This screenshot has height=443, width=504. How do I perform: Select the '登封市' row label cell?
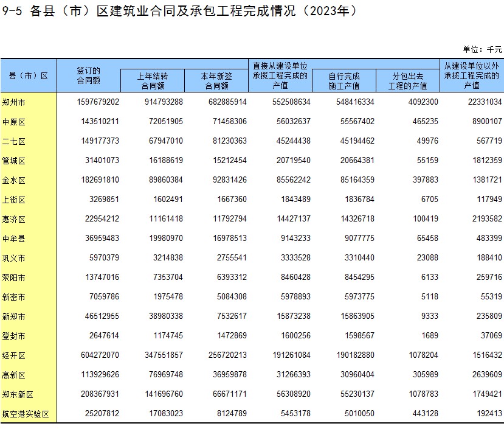(x=14, y=336)
